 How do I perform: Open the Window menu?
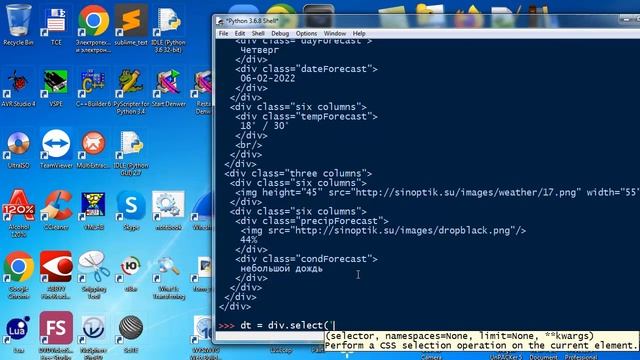click(335, 33)
